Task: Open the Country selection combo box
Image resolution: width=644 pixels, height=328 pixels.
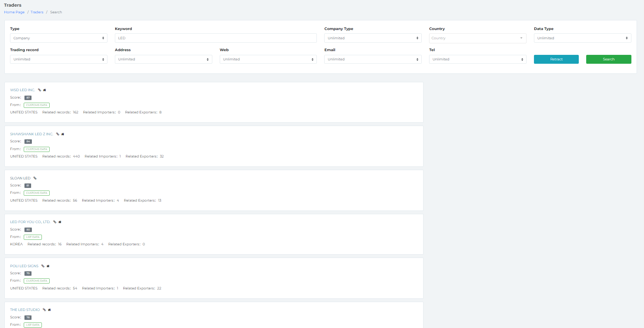Action: [x=477, y=38]
